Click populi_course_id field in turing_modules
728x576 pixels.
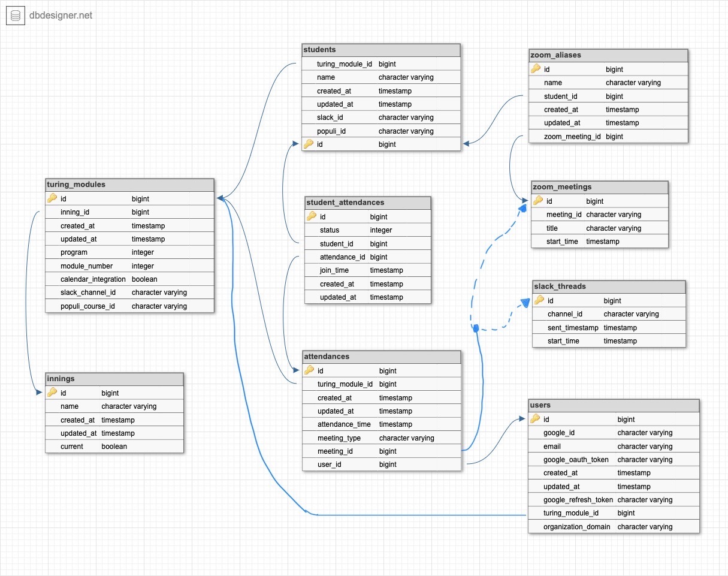tap(129, 306)
